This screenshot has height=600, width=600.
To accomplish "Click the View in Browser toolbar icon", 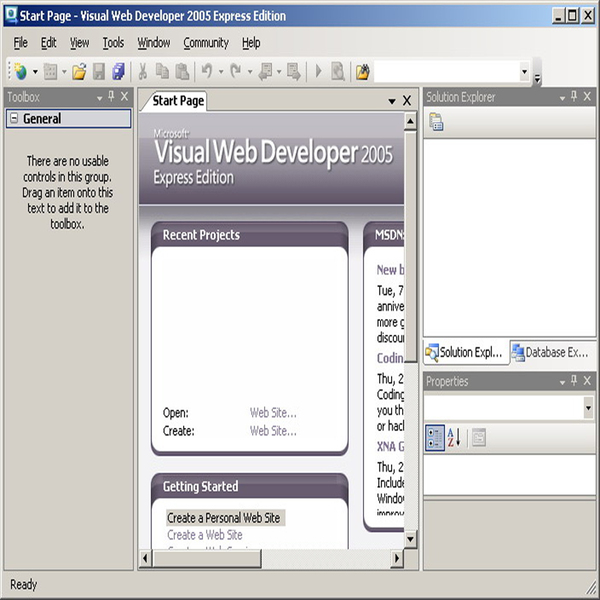I will tap(338, 72).
